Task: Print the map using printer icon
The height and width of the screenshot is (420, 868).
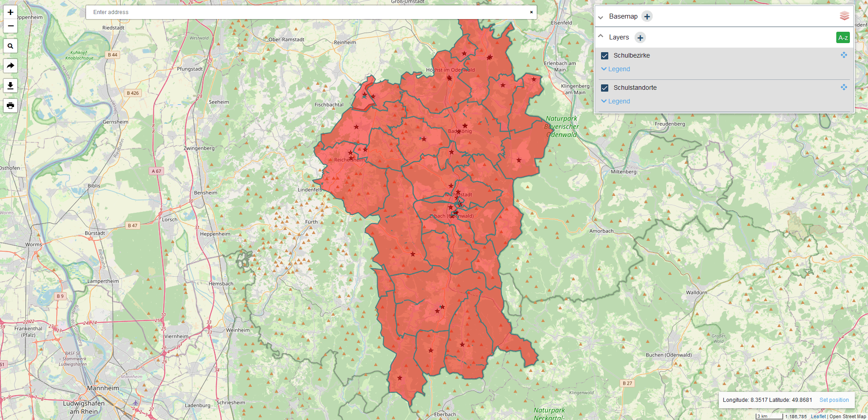Action: pyautogui.click(x=10, y=106)
